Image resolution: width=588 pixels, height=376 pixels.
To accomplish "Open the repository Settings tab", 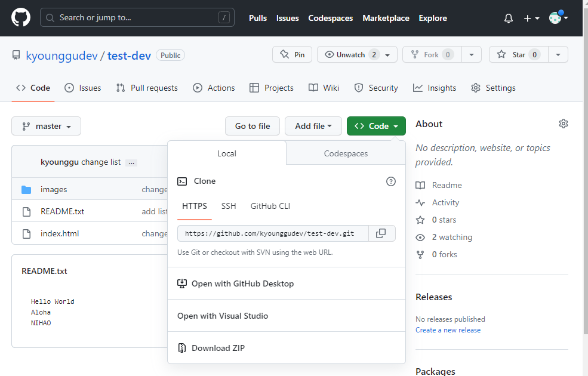I will [493, 88].
